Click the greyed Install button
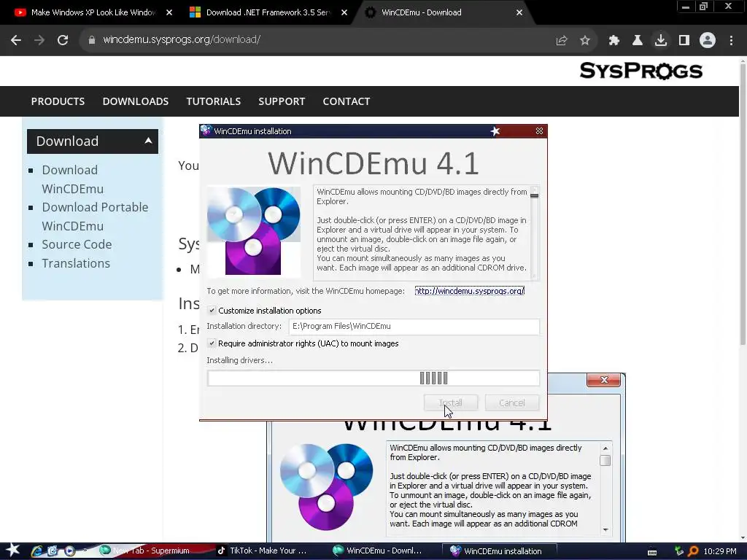This screenshot has height=560, width=747. 451,402
